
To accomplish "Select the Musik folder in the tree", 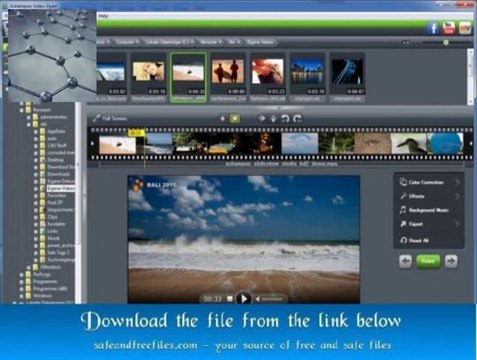I will click(x=53, y=238).
